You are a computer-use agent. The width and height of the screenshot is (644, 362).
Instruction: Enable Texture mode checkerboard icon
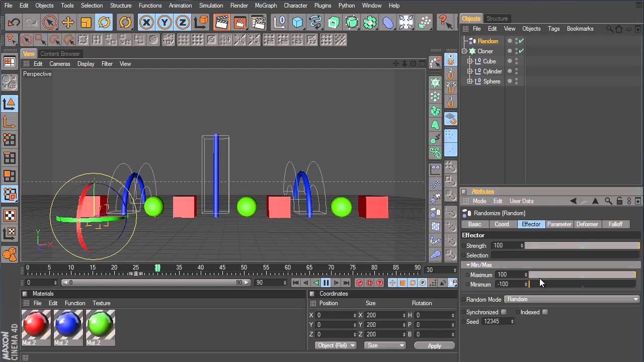click(10, 215)
